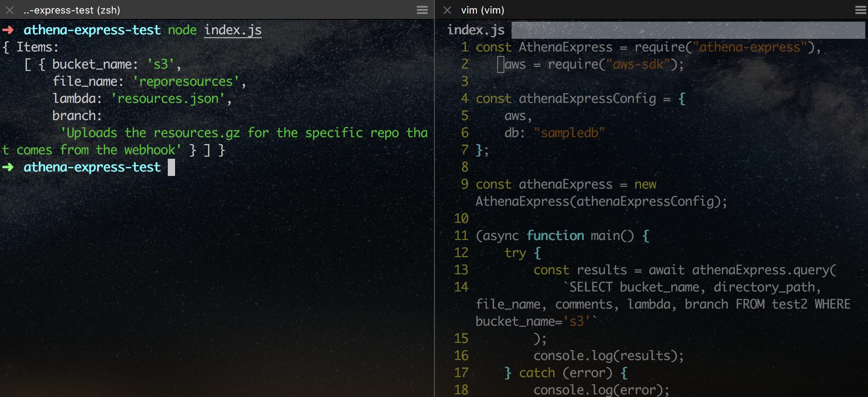Click line number 3 in vim gutter

465,82
